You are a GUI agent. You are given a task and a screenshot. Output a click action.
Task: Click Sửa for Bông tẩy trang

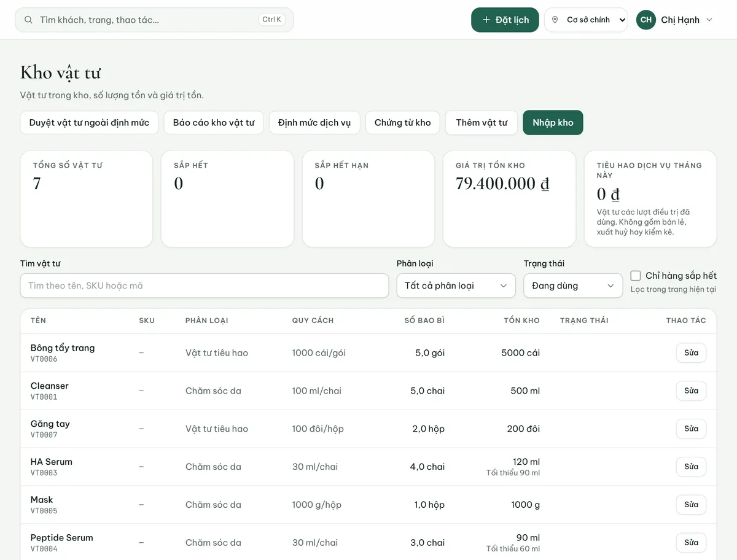pyautogui.click(x=691, y=353)
